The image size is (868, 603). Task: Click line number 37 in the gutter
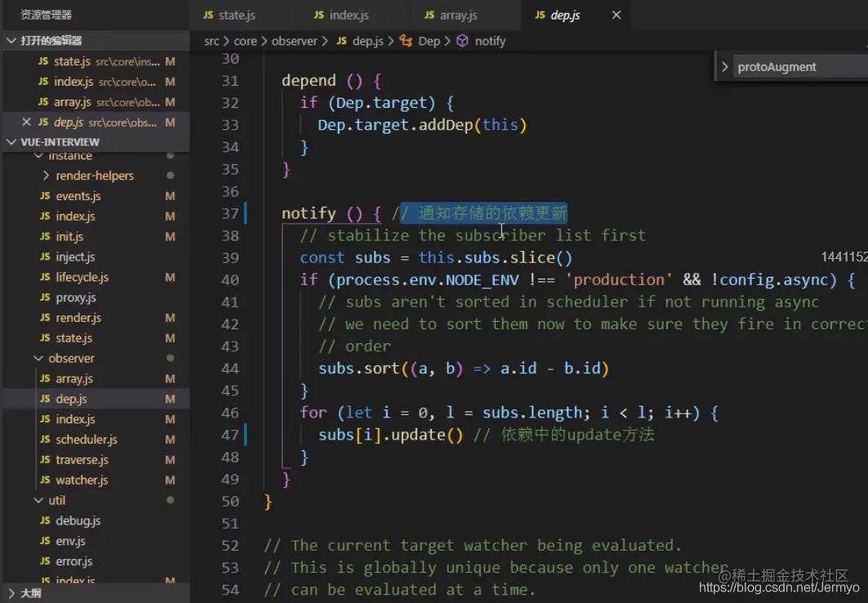click(230, 214)
